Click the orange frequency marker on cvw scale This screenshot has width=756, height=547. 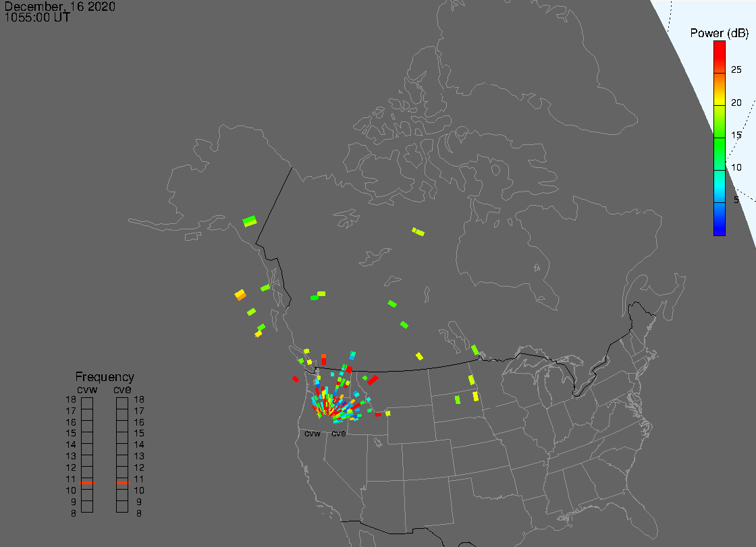tap(87, 482)
